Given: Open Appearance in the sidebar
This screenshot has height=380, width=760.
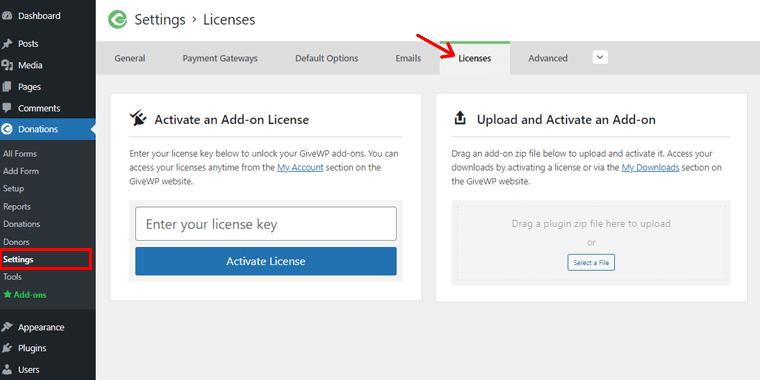Looking at the screenshot, I should tap(41, 327).
